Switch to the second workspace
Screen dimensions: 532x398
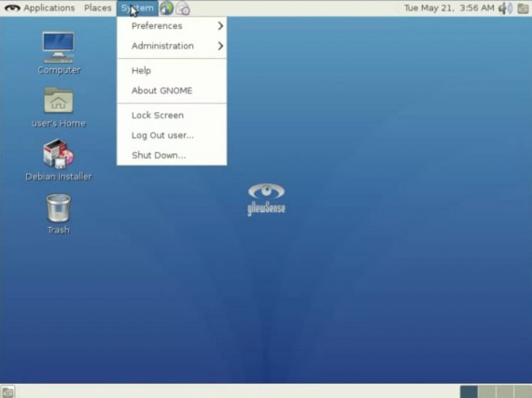(x=487, y=391)
